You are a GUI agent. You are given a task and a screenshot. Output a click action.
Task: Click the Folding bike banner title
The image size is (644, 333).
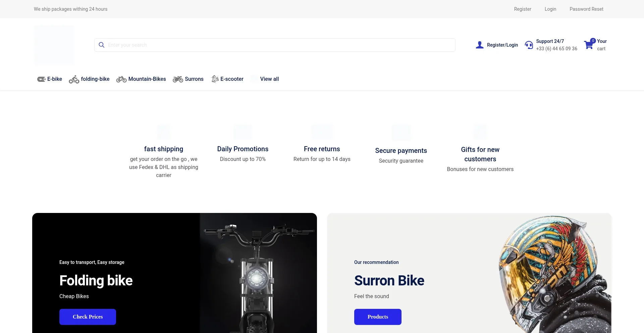96,281
